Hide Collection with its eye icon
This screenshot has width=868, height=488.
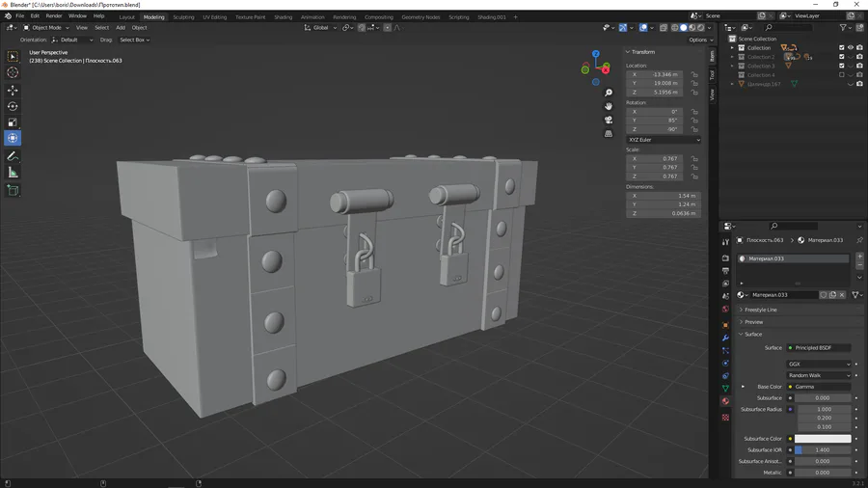click(851, 47)
